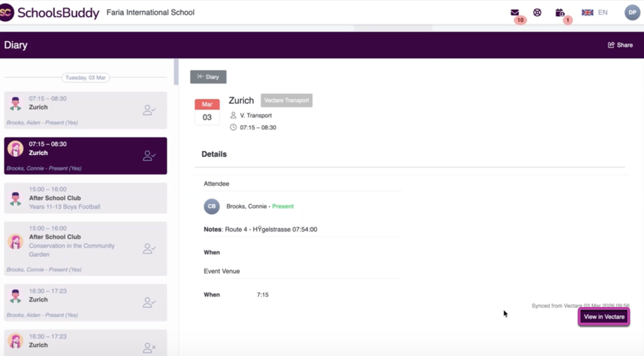Screen dimensions: 644x356
Task: Click Connie Brooks CB attendee avatar
Action: [212, 206]
